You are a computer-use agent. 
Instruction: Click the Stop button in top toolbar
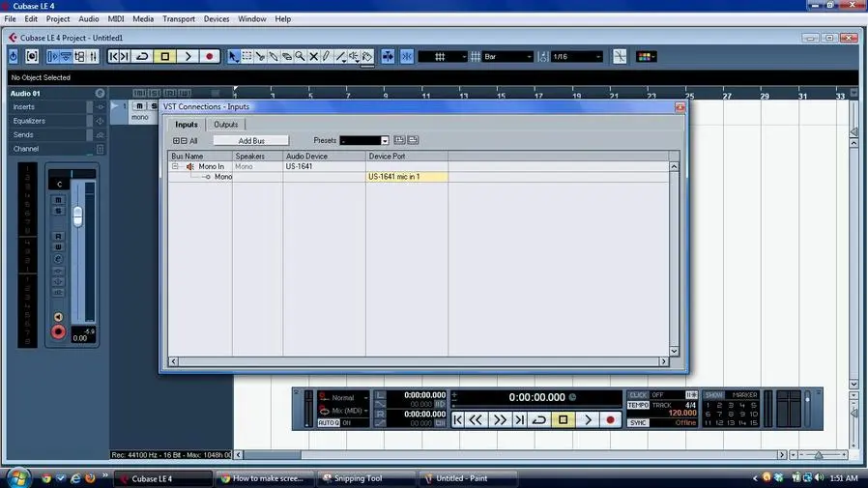coord(165,56)
